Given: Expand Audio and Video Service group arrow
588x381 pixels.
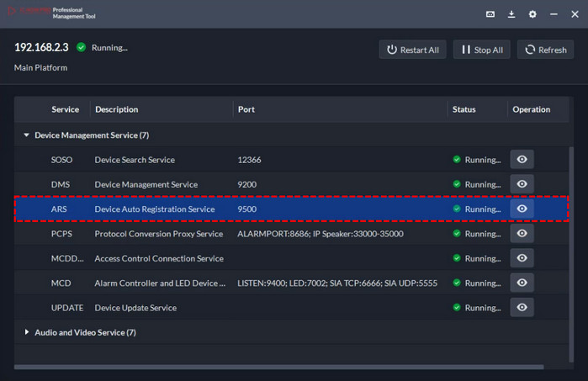Looking at the screenshot, I should pos(27,332).
